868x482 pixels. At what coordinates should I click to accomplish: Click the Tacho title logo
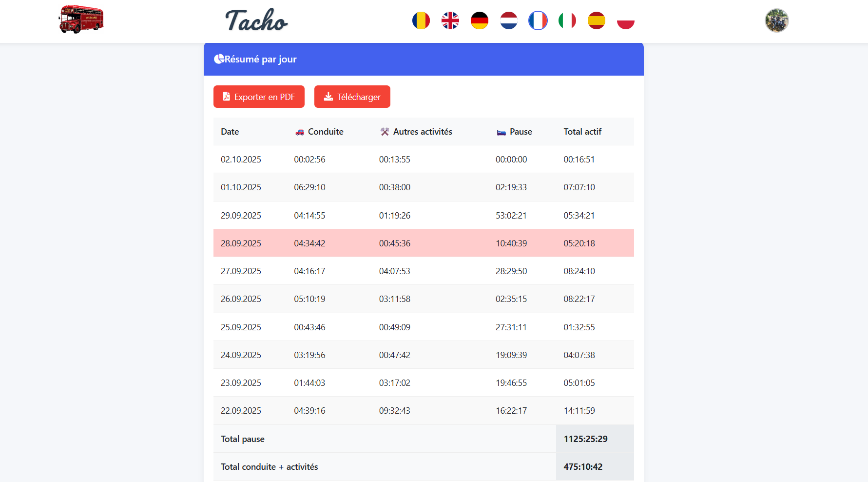[x=256, y=20]
